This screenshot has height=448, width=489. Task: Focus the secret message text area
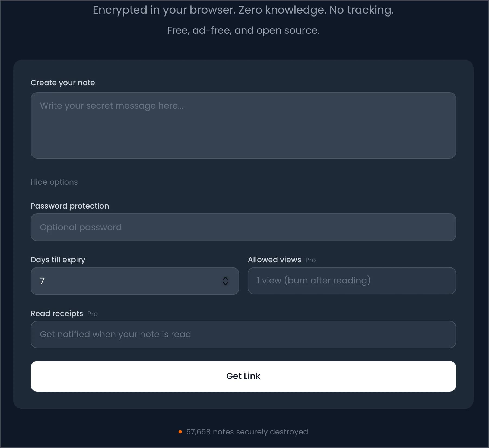tap(243, 125)
